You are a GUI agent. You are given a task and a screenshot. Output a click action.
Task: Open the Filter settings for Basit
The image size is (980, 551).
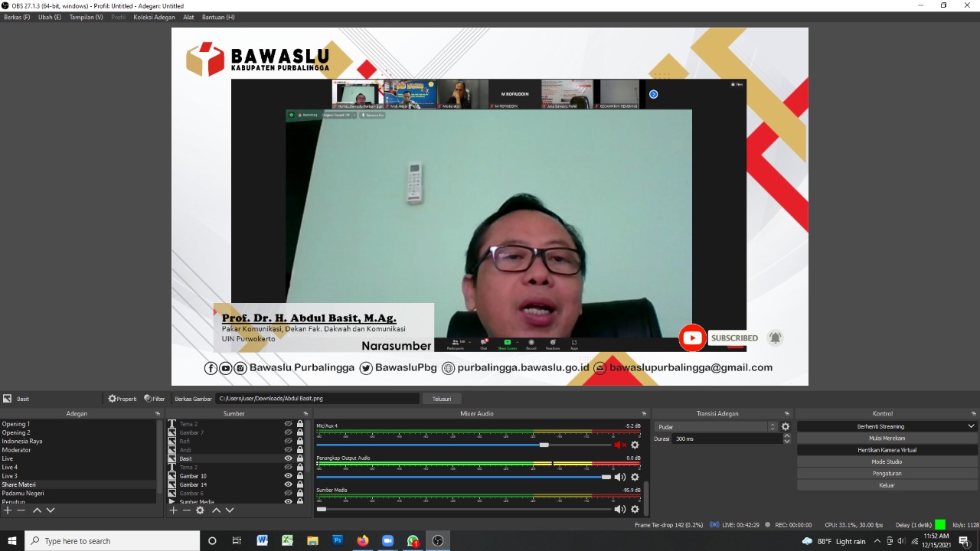[x=154, y=399]
